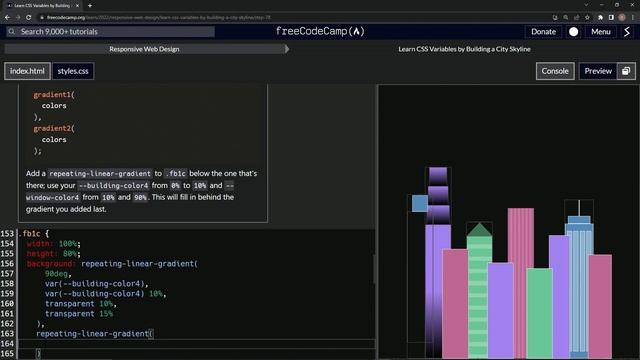Click the gradient2( example code line
This screenshot has width=640, height=360.
(x=54, y=128)
